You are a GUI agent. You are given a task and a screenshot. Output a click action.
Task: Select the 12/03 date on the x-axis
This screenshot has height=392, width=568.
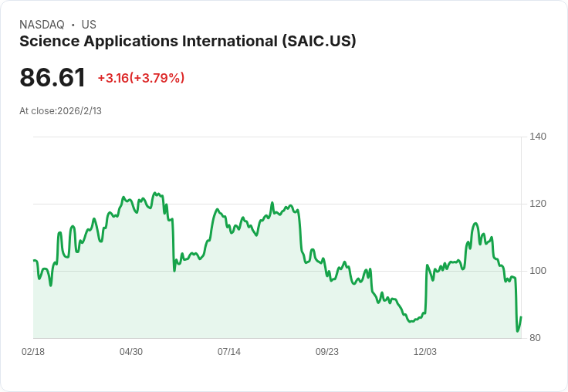tap(425, 352)
